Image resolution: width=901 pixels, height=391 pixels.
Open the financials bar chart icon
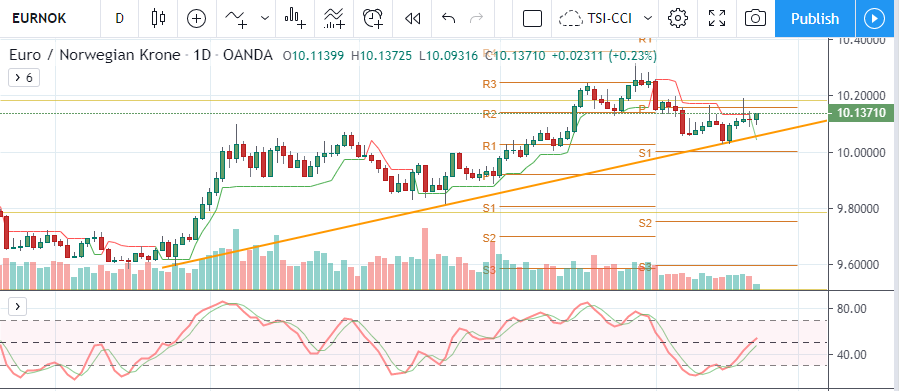(x=295, y=18)
